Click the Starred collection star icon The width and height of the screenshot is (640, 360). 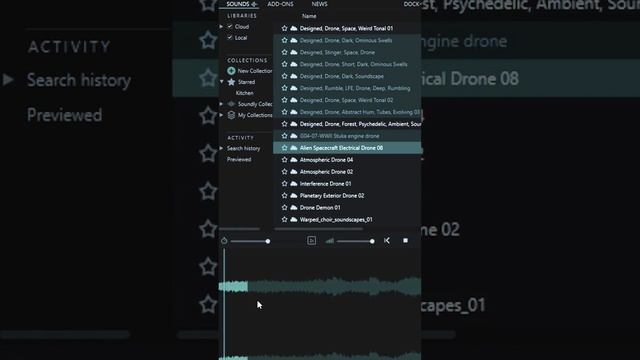coord(231,82)
